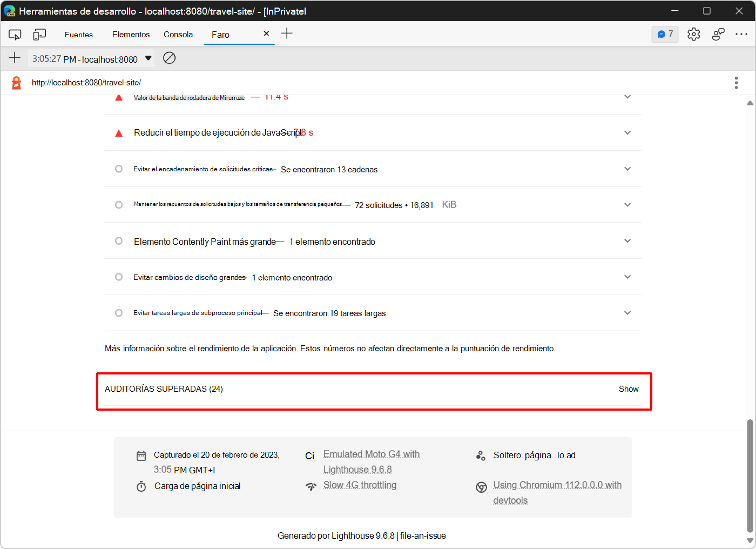Click 'Capturado el 20 de febrero de 2023' text

(x=217, y=455)
